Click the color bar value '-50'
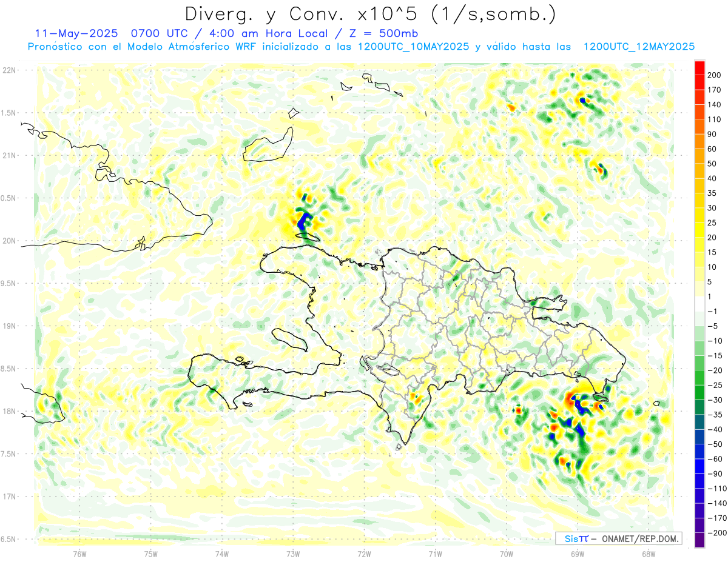The image size is (728, 562). click(x=715, y=444)
